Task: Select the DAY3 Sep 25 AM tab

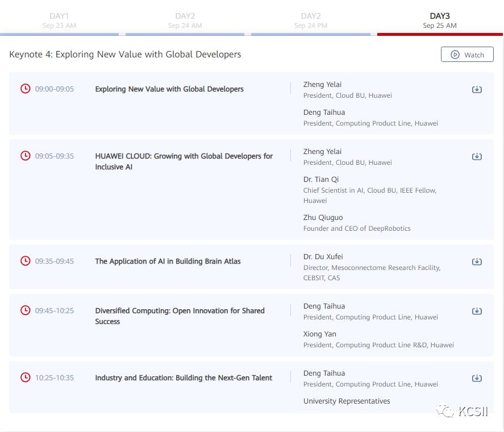Action: (x=440, y=20)
